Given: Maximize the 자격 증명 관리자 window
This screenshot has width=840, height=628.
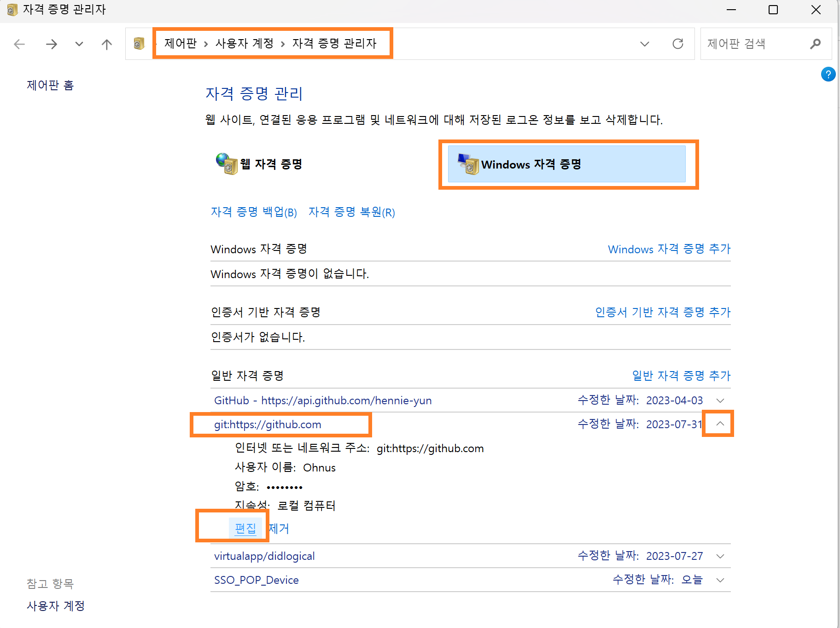Looking at the screenshot, I should pos(773,10).
